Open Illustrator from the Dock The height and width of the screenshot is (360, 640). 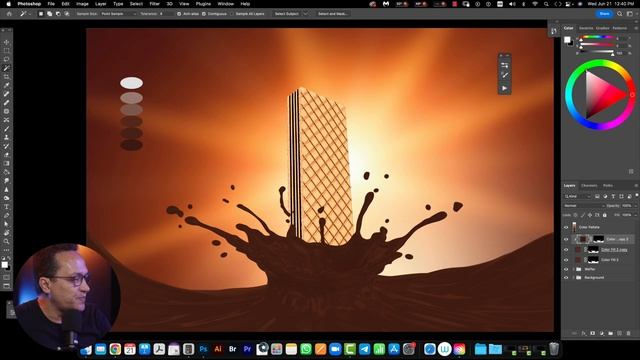point(218,349)
